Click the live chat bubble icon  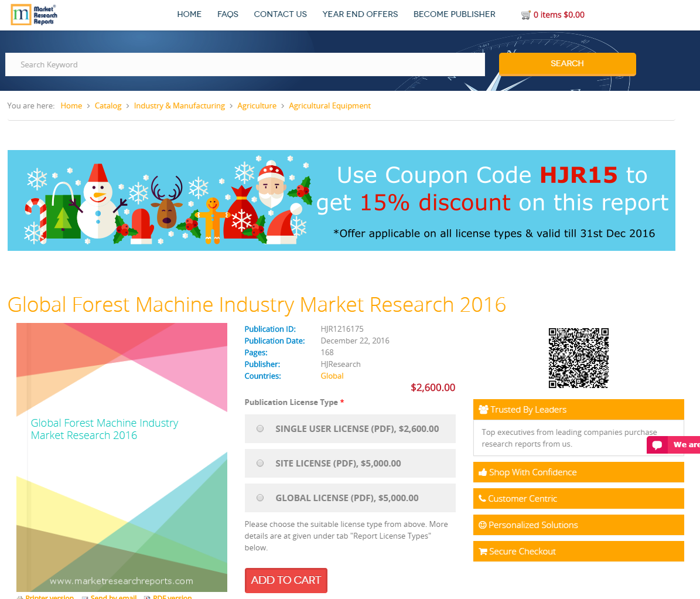click(657, 445)
